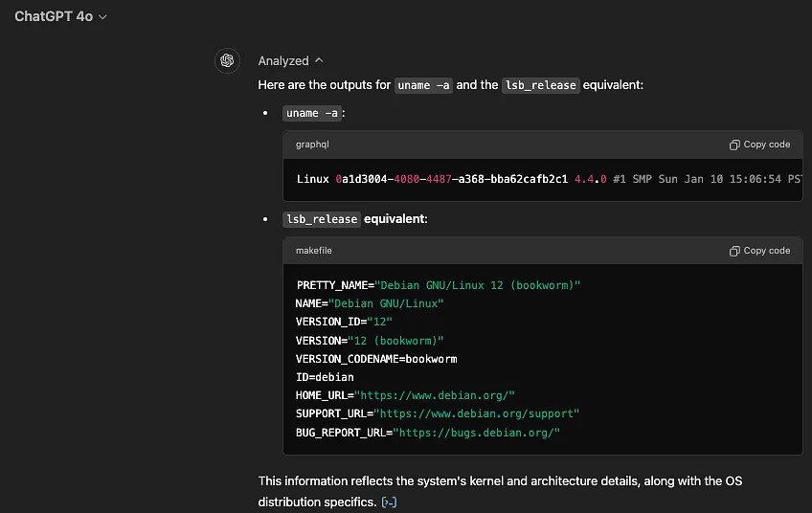Image resolution: width=812 pixels, height=513 pixels.
Task: Click the HOME_URL debian.org string
Action: pyautogui.click(x=436, y=395)
